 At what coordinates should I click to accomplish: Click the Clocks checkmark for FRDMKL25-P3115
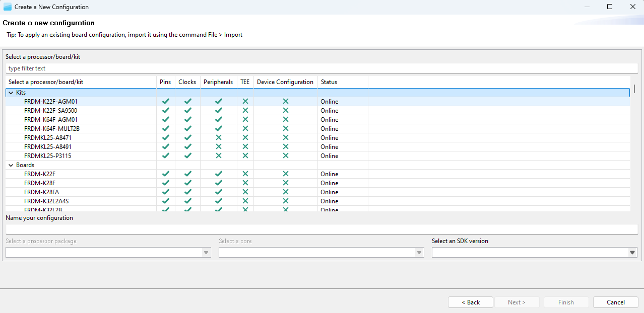[187, 155]
